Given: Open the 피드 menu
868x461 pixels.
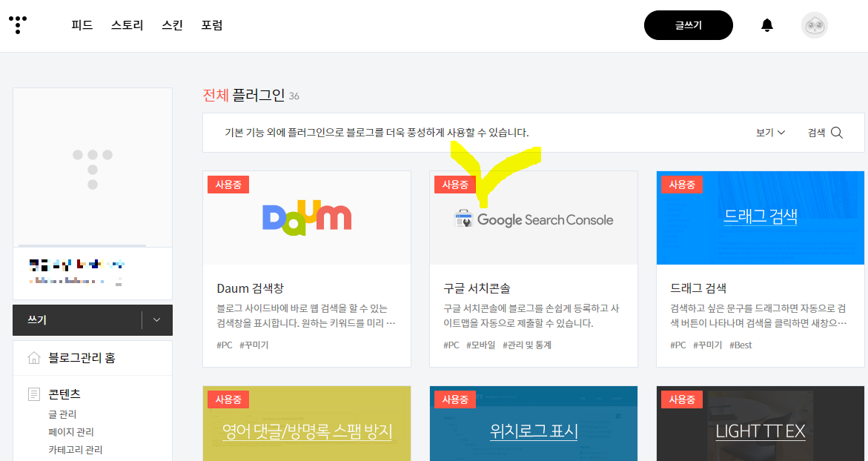Looking at the screenshot, I should click(x=82, y=25).
